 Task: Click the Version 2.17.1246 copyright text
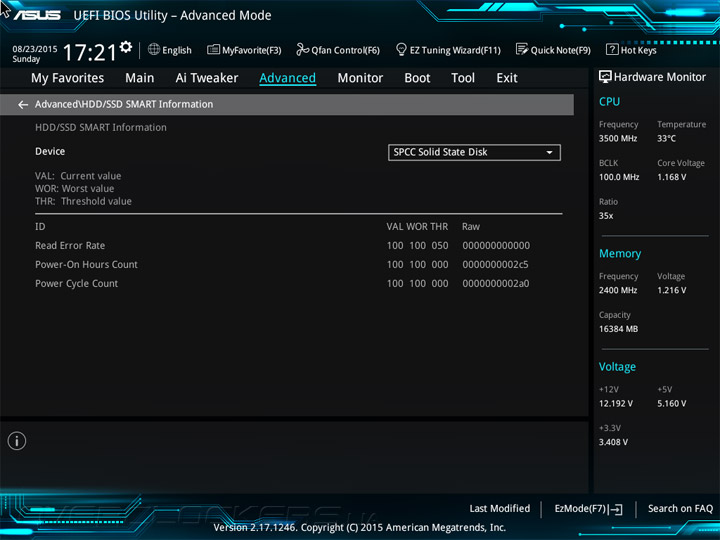point(360,527)
